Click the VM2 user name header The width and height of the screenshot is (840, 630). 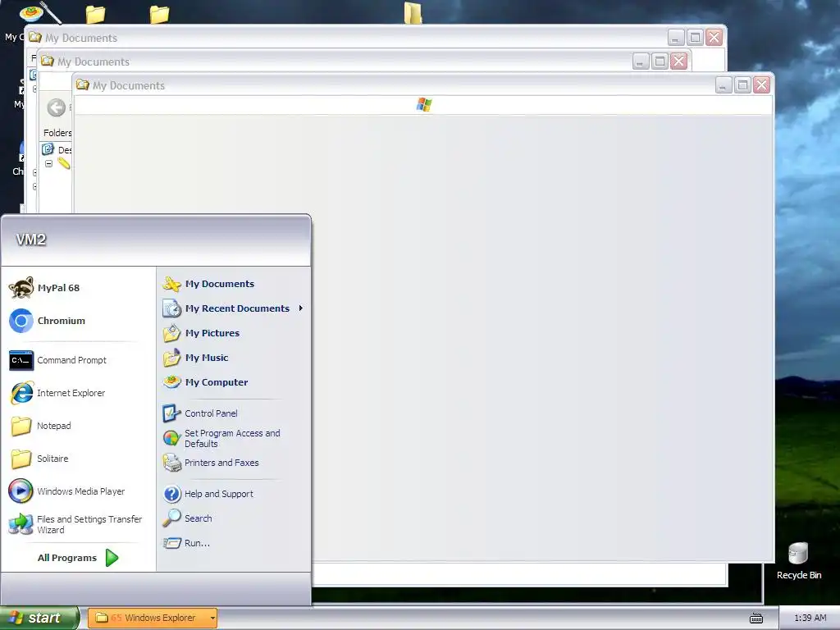(x=31, y=239)
